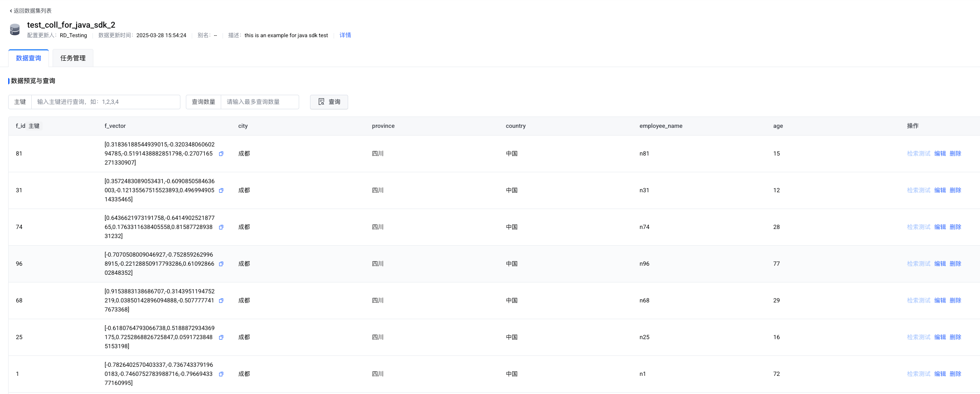Image resolution: width=980 pixels, height=394 pixels.
Task: Delete the n68 record
Action: [x=956, y=301]
